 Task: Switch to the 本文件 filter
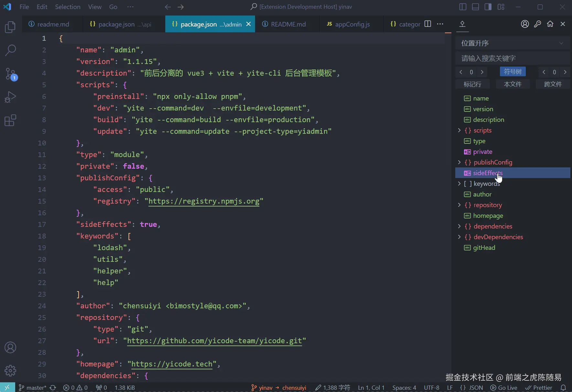(x=513, y=84)
